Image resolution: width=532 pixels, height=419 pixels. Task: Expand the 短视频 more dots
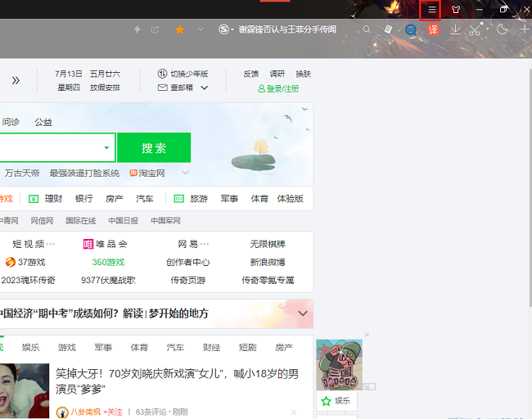[50, 244]
